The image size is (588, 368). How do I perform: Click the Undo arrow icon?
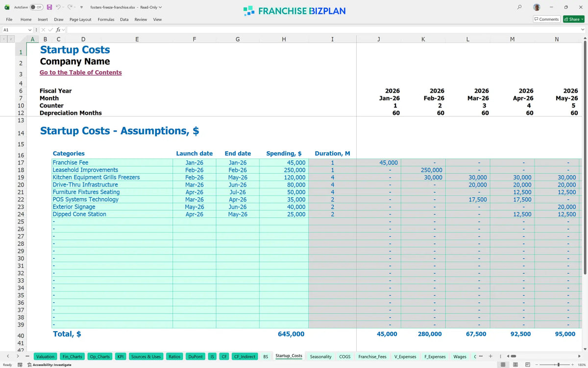pos(59,7)
